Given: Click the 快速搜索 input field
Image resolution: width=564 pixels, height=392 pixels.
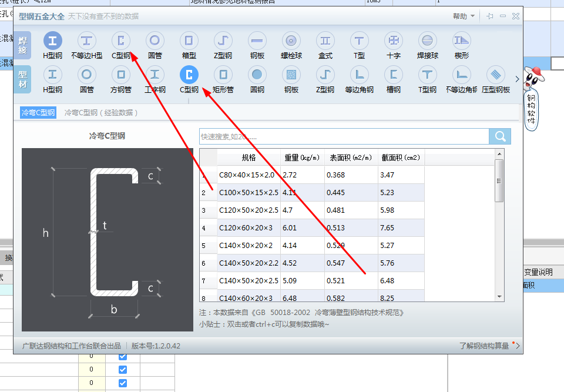Looking at the screenshot, I should 344,136.
